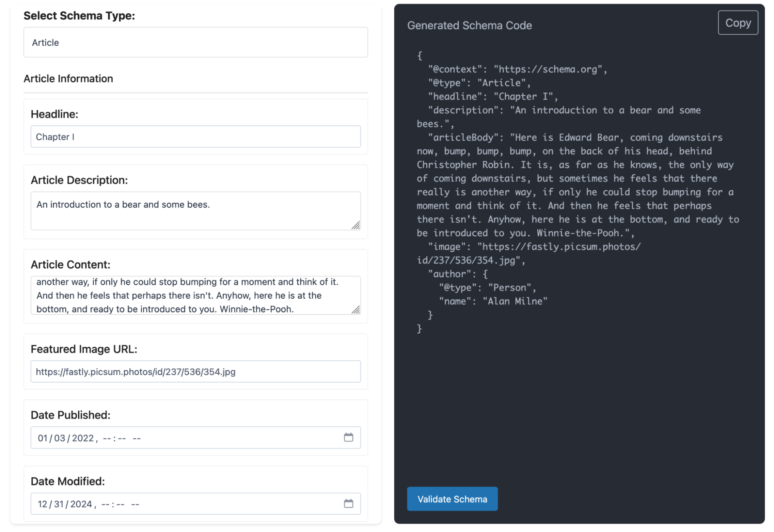Click the AM/PM placeholder in Date Modified
This screenshot has height=532, width=774.
click(x=135, y=504)
